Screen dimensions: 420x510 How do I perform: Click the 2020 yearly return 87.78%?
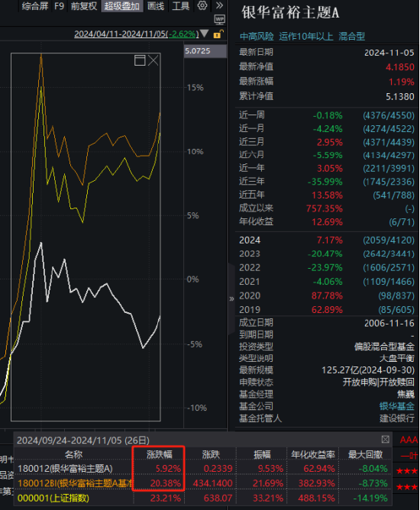coord(327,295)
